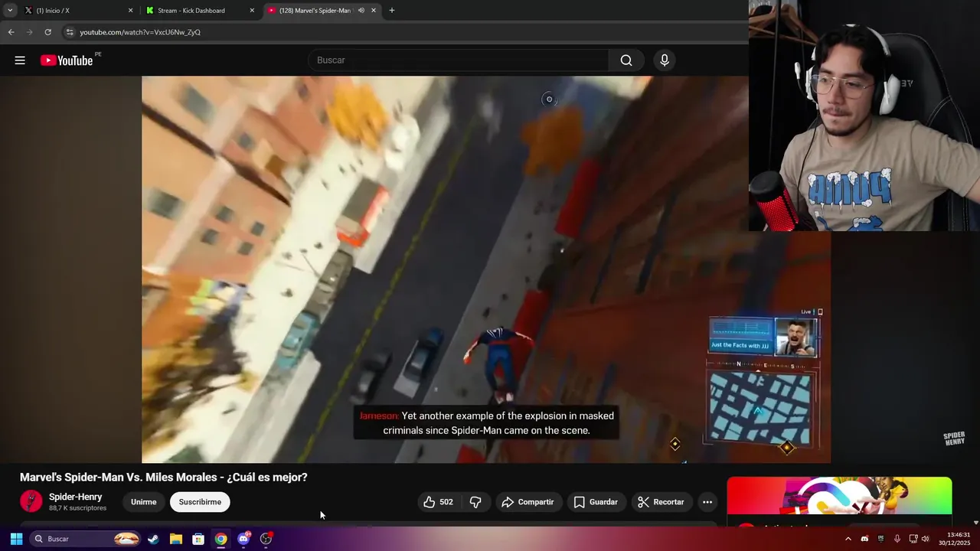Image resolution: width=980 pixels, height=551 pixels.
Task: Open File Explorer from the taskbar
Action: [x=176, y=539]
